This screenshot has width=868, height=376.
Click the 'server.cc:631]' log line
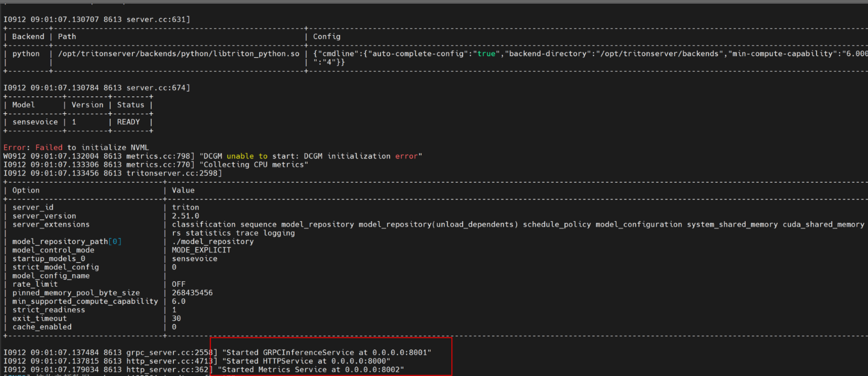(97, 19)
